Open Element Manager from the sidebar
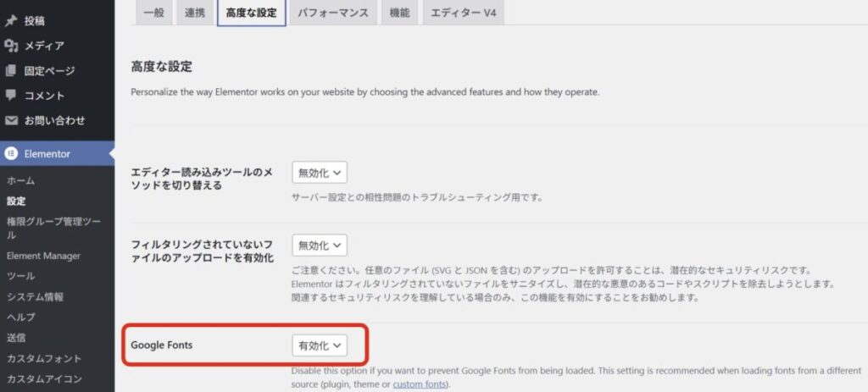The height and width of the screenshot is (392, 868). click(43, 256)
